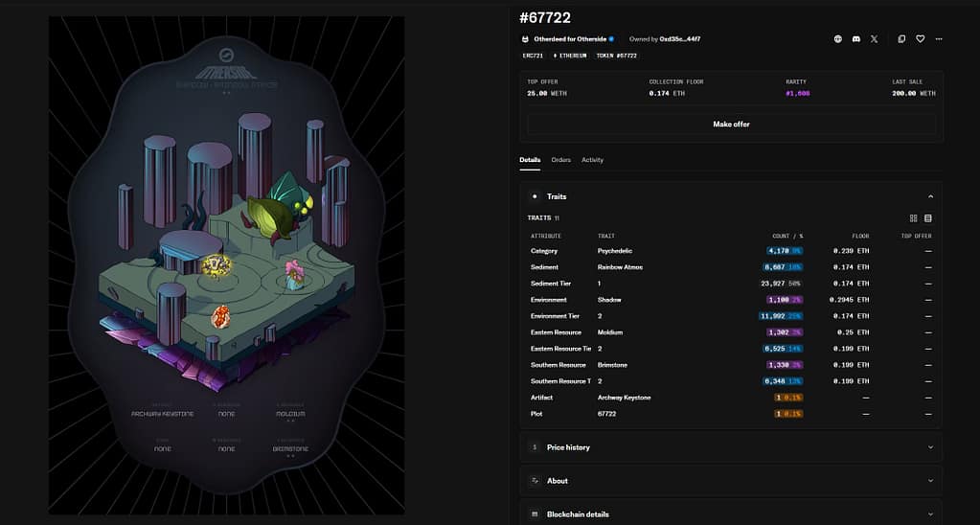The height and width of the screenshot is (525, 980).
Task: Open the Discord link icon
Action: [x=856, y=38]
